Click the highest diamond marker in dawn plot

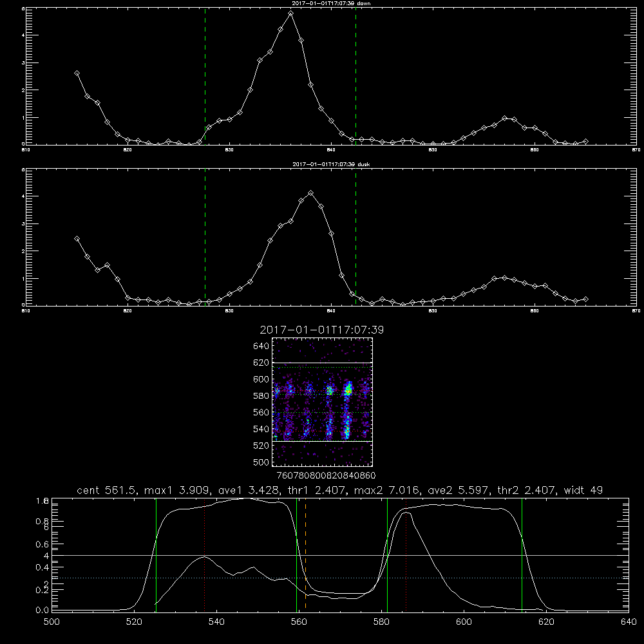click(x=291, y=13)
